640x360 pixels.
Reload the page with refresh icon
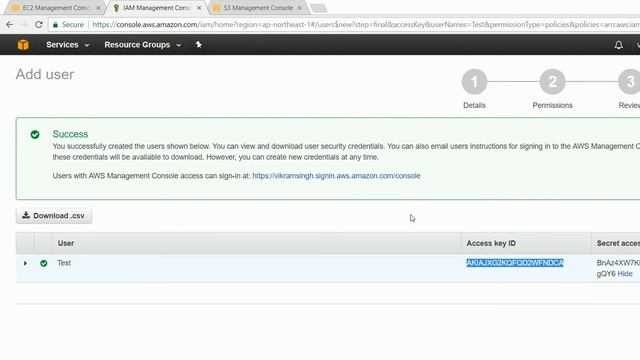[x=39, y=24]
